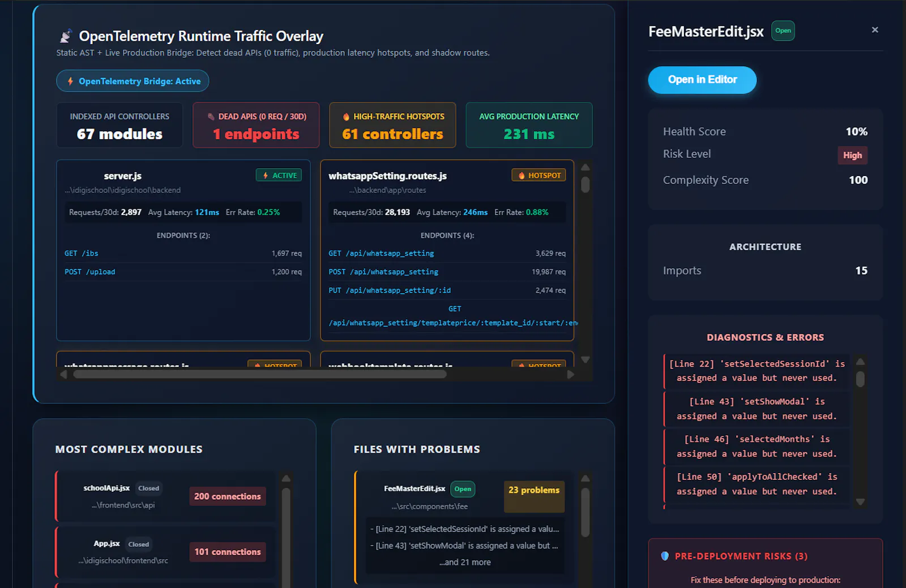Screen dimensions: 906x588
Task: Click the 0.88% error rate value
Action: pos(537,212)
